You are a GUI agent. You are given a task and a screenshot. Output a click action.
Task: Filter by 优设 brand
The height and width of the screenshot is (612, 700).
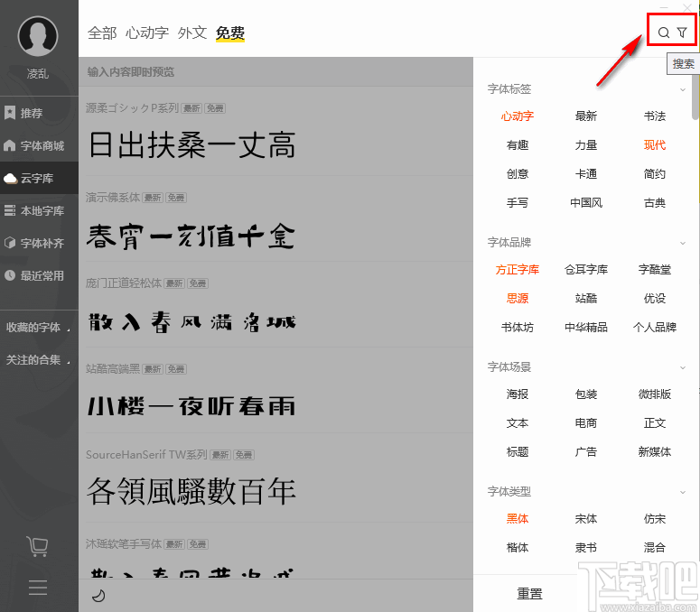tap(655, 299)
